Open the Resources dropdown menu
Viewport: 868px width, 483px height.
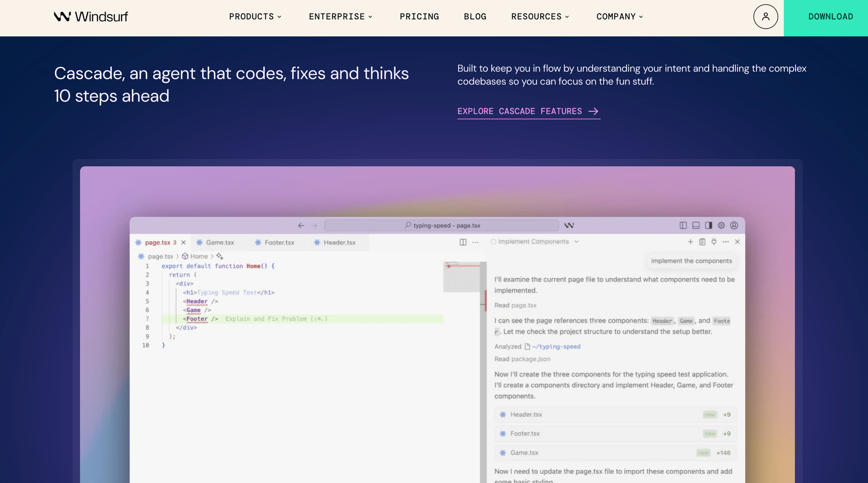540,16
